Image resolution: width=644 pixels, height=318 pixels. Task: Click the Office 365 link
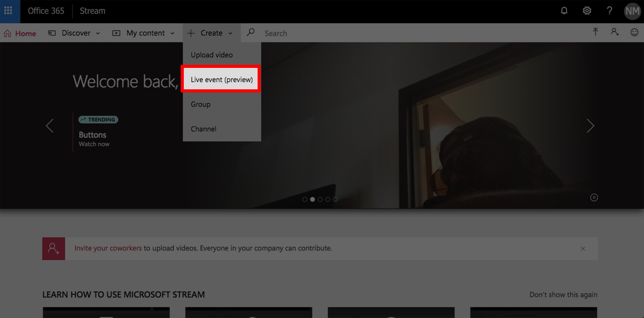tap(46, 11)
